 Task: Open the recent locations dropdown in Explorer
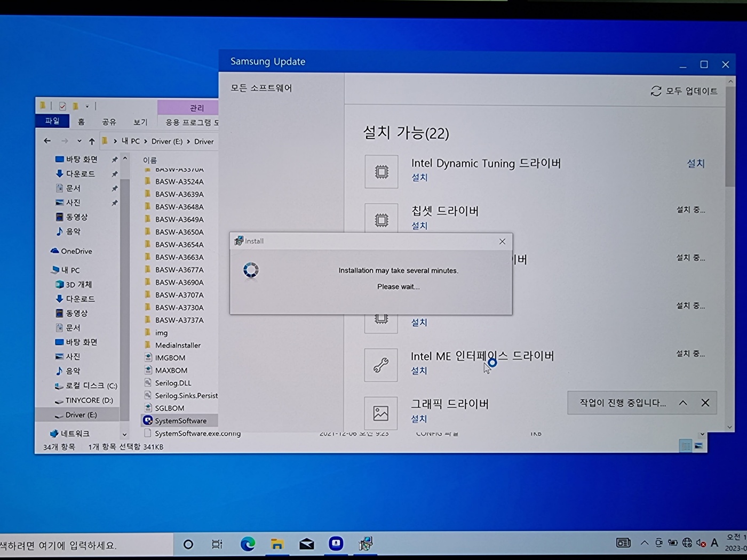79,141
